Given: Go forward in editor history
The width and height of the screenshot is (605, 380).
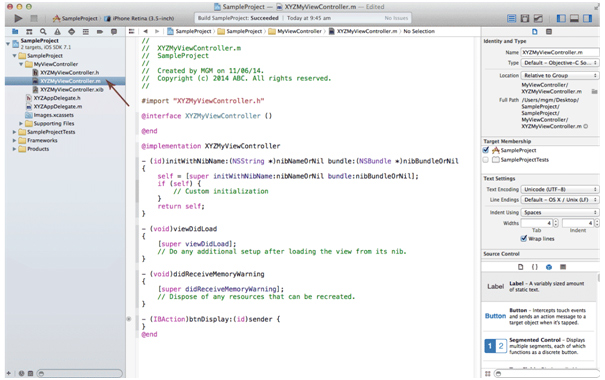Looking at the screenshot, I should (x=157, y=31).
